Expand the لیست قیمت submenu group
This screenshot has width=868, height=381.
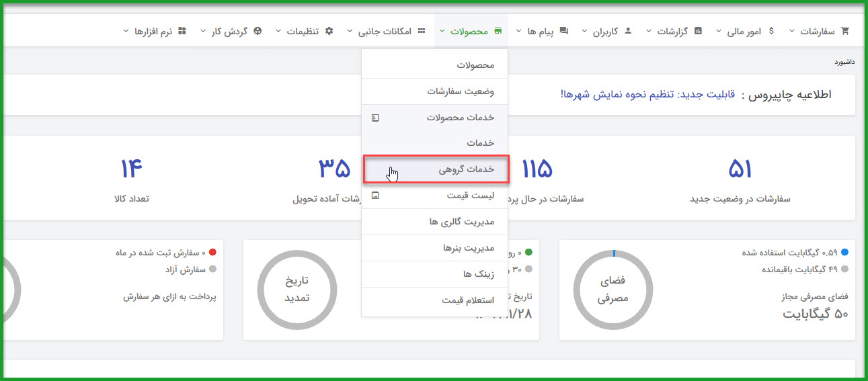(x=375, y=196)
